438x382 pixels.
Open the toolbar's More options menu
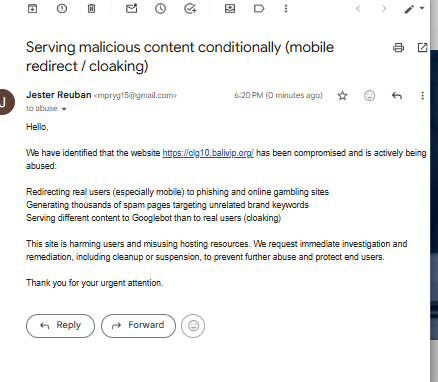(x=286, y=8)
